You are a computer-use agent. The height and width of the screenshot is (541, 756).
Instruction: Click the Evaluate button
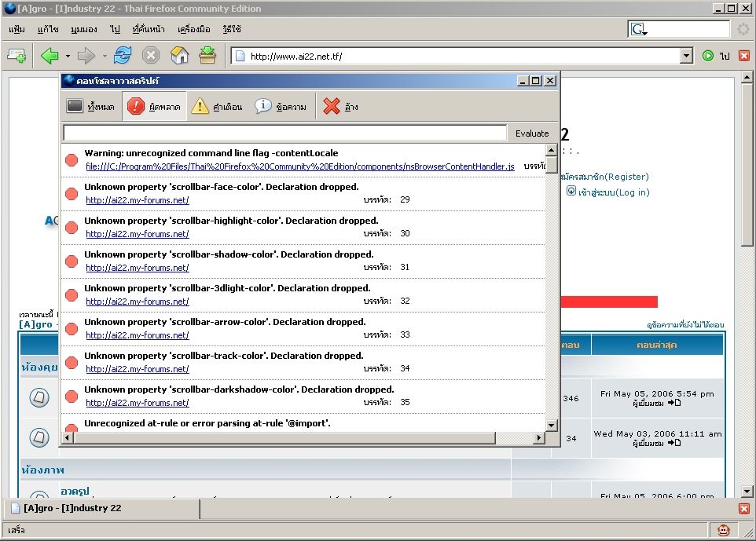click(x=532, y=133)
